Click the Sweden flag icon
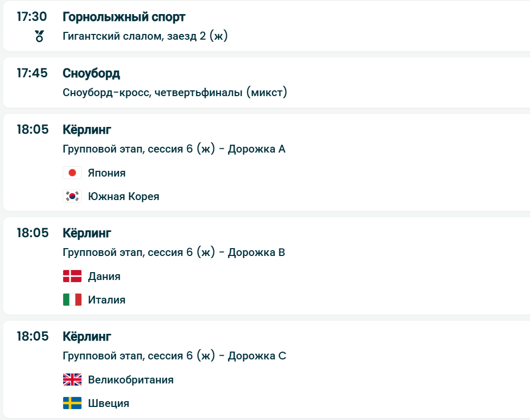Screen dimensions: 530x420 72,403
